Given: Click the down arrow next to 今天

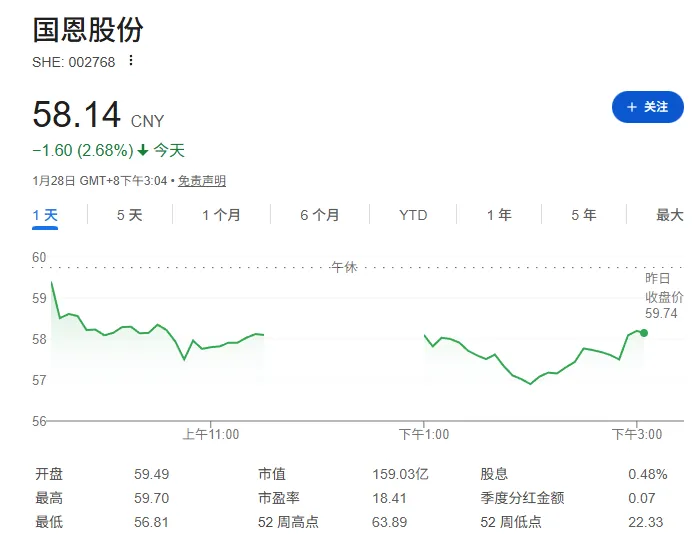Looking at the screenshot, I should [x=143, y=151].
